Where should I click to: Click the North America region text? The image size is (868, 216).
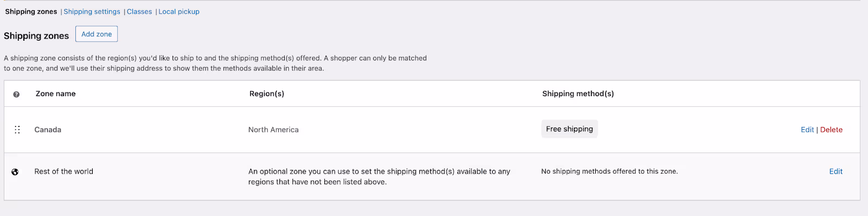pyautogui.click(x=273, y=130)
